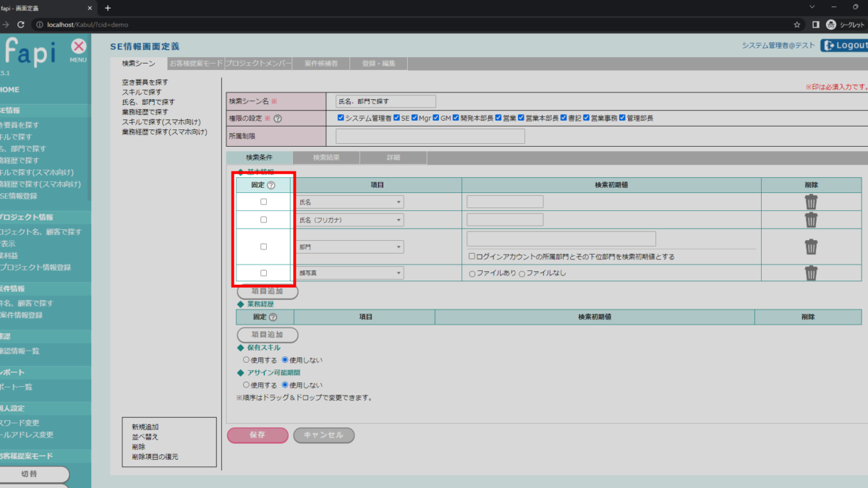The width and height of the screenshot is (868, 488).
Task: Click the trash icon in 顔写真 row
Action: 811,273
